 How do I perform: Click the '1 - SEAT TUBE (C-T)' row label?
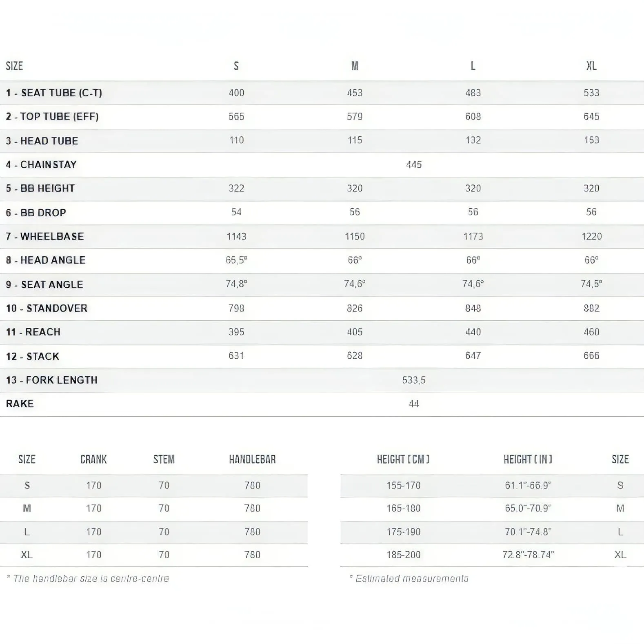[54, 93]
